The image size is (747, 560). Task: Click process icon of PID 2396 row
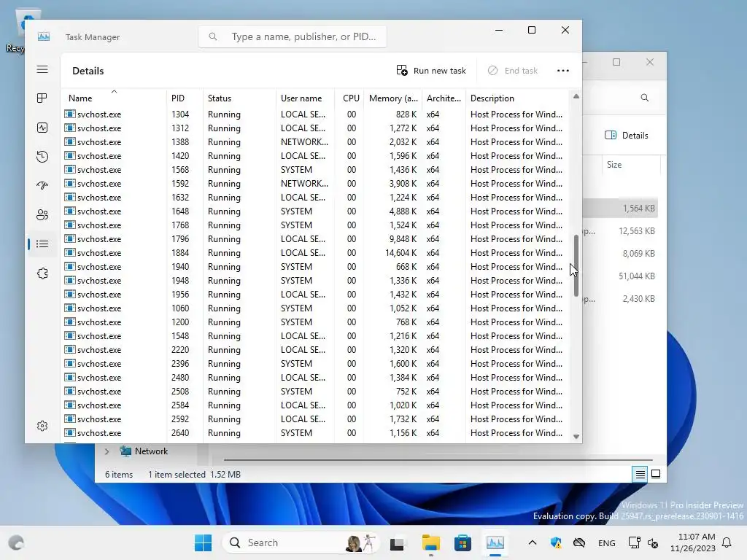(70, 363)
